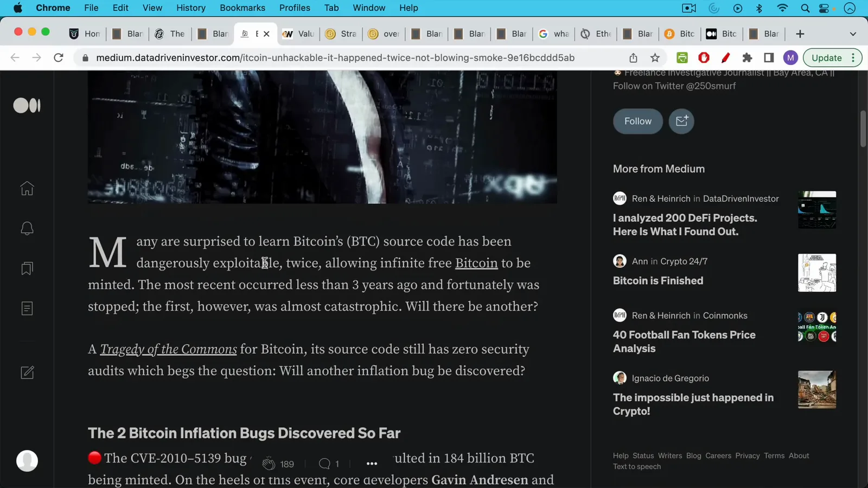The height and width of the screenshot is (488, 868).
Task: Click the page vertical scrollbar thumb
Action: (x=863, y=129)
